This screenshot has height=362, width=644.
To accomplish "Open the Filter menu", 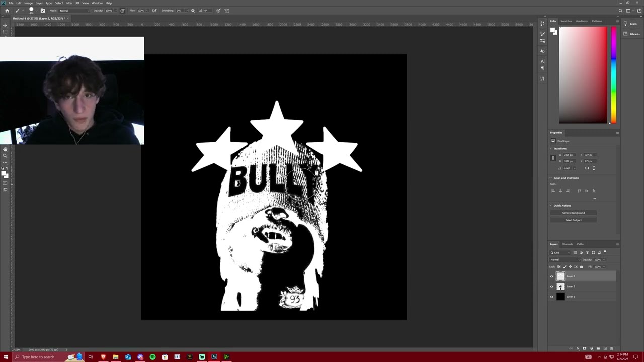I will click(69, 3).
